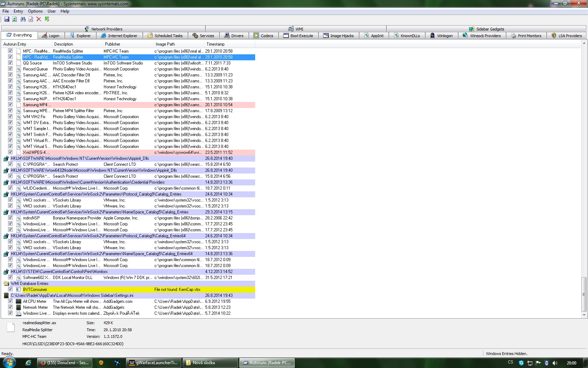Click the Refresh toolbar icon

pyautogui.click(x=14, y=19)
